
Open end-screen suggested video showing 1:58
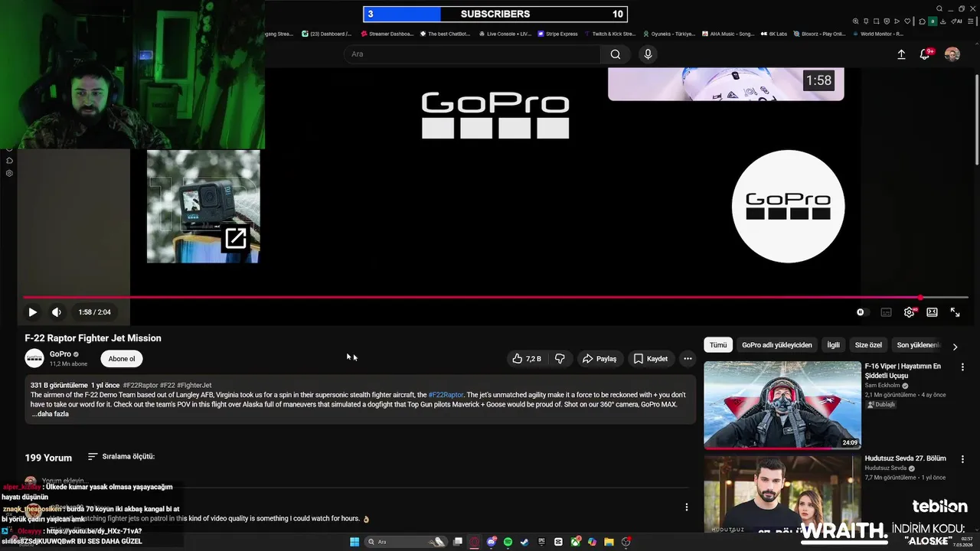click(x=726, y=84)
